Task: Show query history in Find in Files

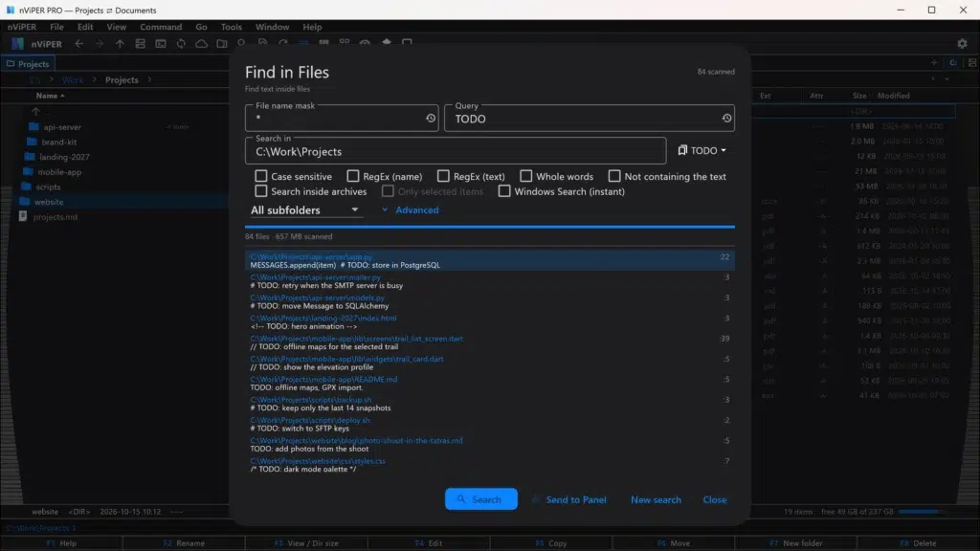Action: (x=726, y=118)
